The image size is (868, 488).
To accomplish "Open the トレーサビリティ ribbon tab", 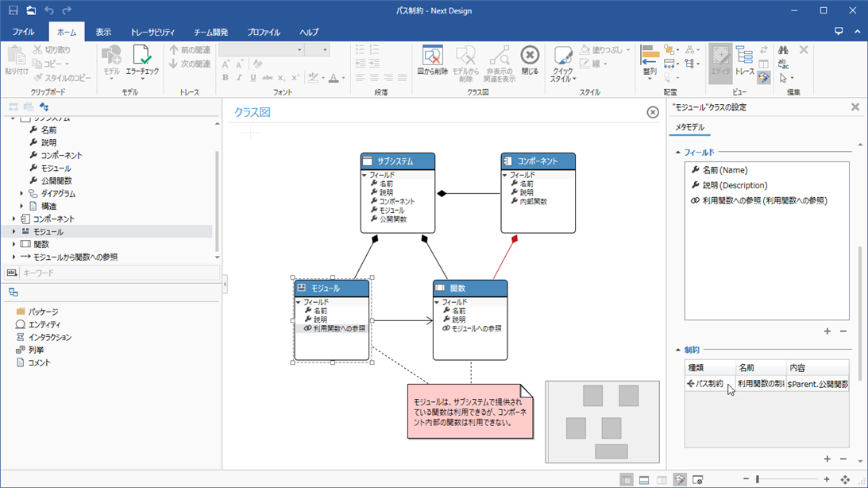I will [x=152, y=33].
